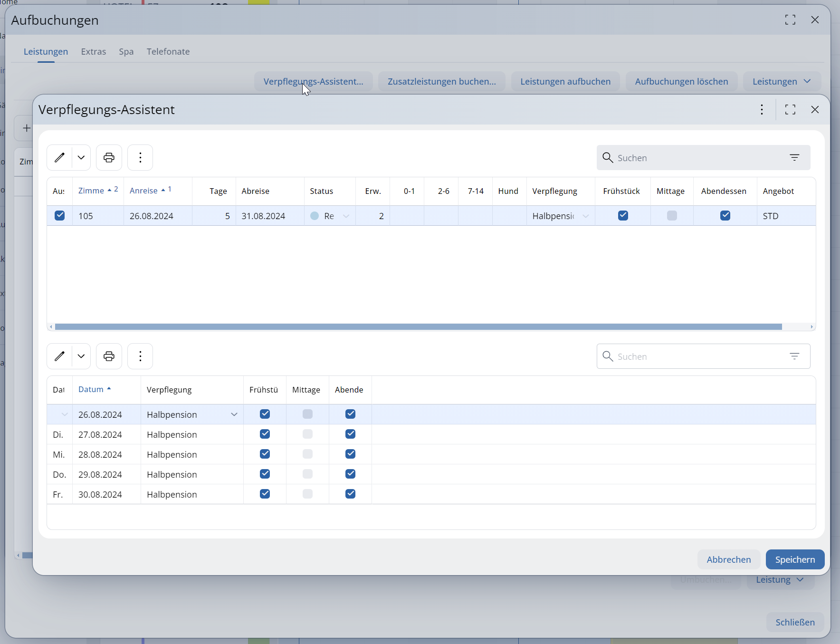Toggle Abendessen checkbox for 30.08.2024
840x644 pixels.
coord(351,494)
